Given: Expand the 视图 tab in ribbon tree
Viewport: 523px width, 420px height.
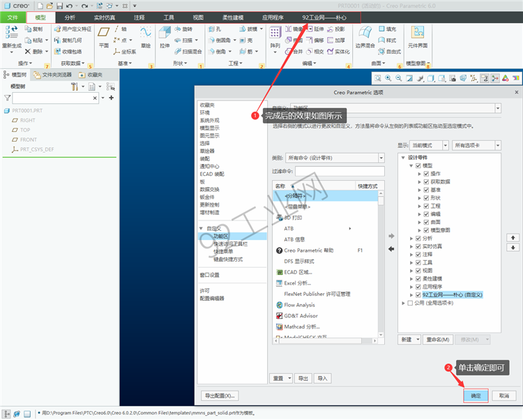Looking at the screenshot, I should (411, 271).
